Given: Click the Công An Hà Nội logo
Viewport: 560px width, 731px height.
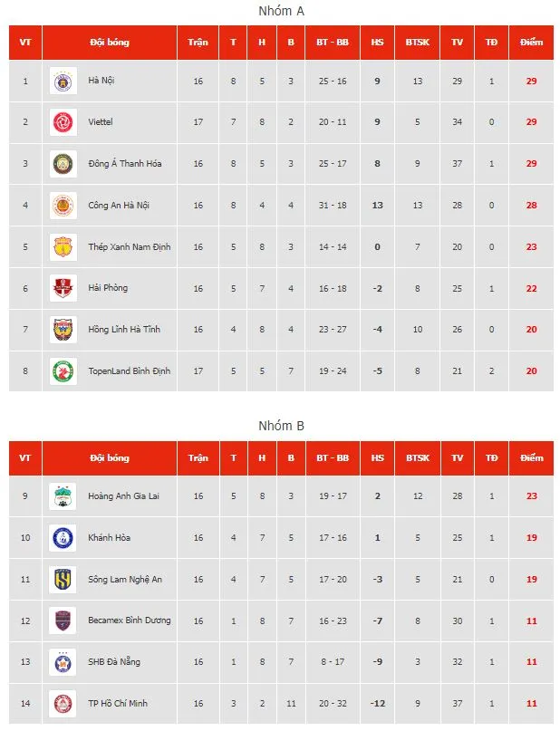Looking at the screenshot, I should click(63, 206).
